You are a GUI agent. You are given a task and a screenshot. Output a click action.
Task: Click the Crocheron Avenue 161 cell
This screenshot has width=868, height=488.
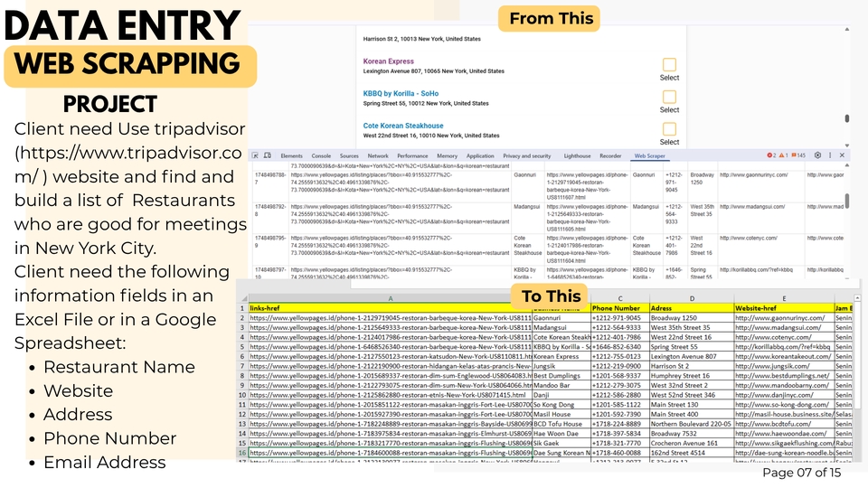click(692, 443)
